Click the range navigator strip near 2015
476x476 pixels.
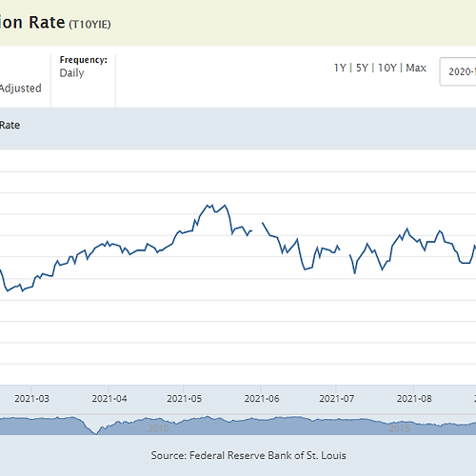tap(400, 428)
